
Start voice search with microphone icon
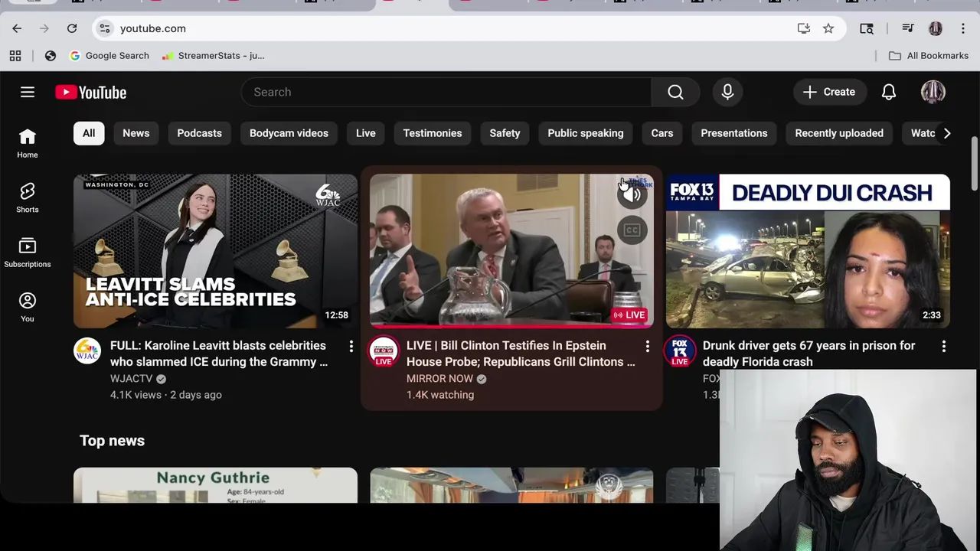(727, 92)
